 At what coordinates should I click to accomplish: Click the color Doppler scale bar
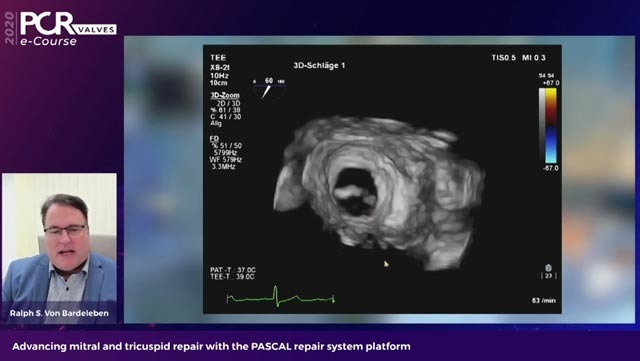[x=551, y=126]
